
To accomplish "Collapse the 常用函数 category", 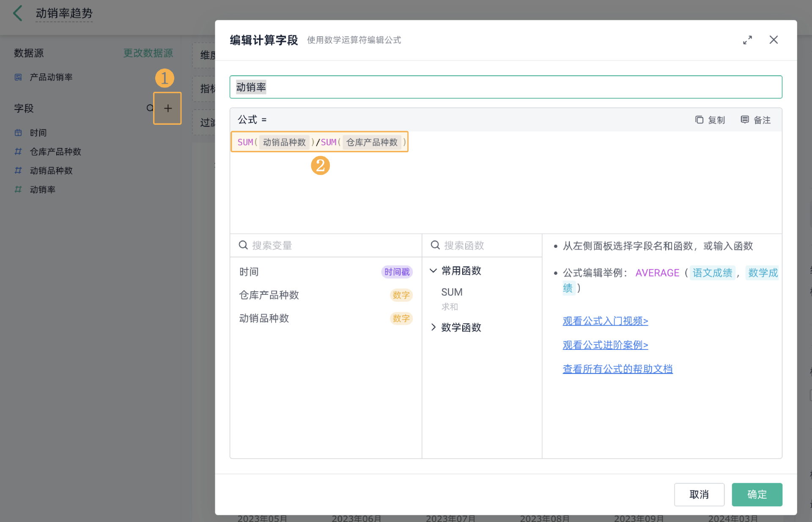I will (x=433, y=271).
